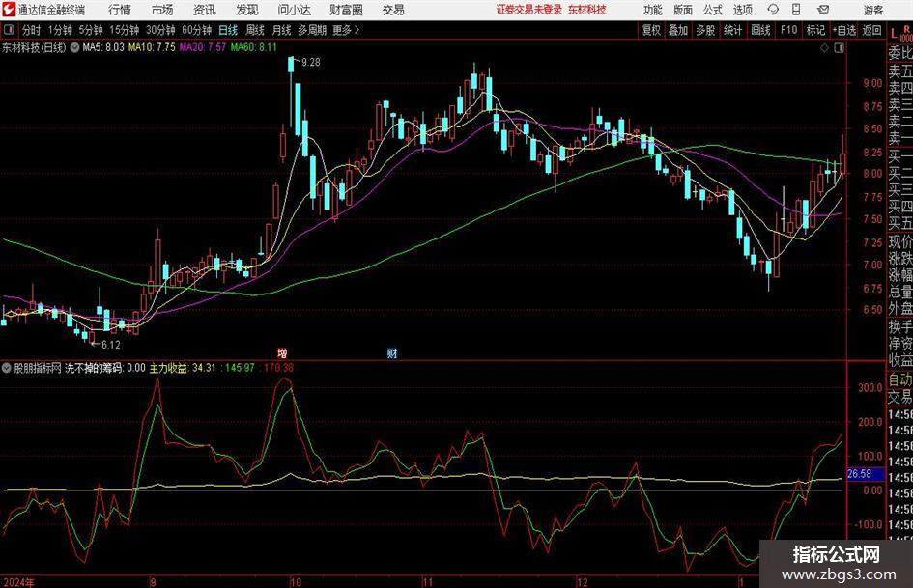Click the MA60: 8.11 label

[x=254, y=47]
